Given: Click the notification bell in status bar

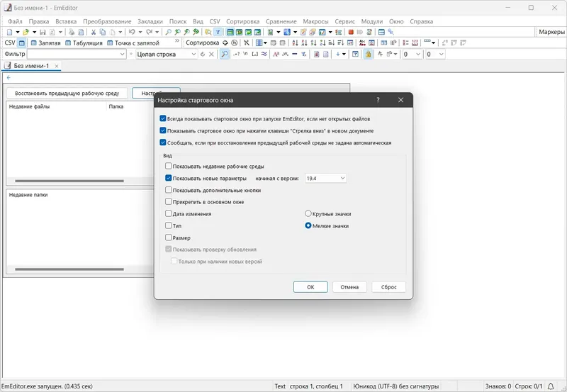Looking at the screenshot, I should [551, 386].
